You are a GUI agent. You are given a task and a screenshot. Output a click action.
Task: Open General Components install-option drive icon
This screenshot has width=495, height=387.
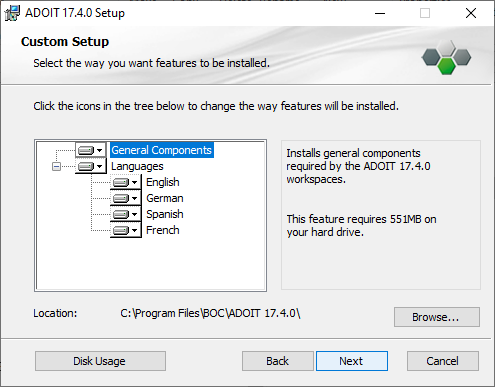[x=91, y=150]
